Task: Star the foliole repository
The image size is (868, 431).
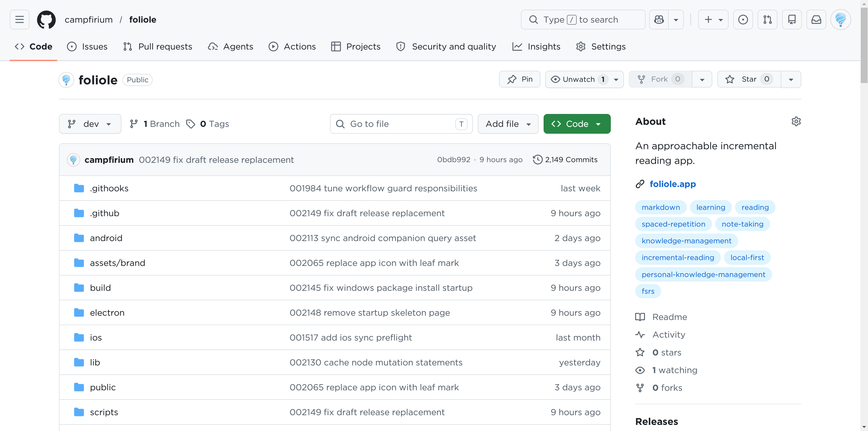Action: pos(749,79)
